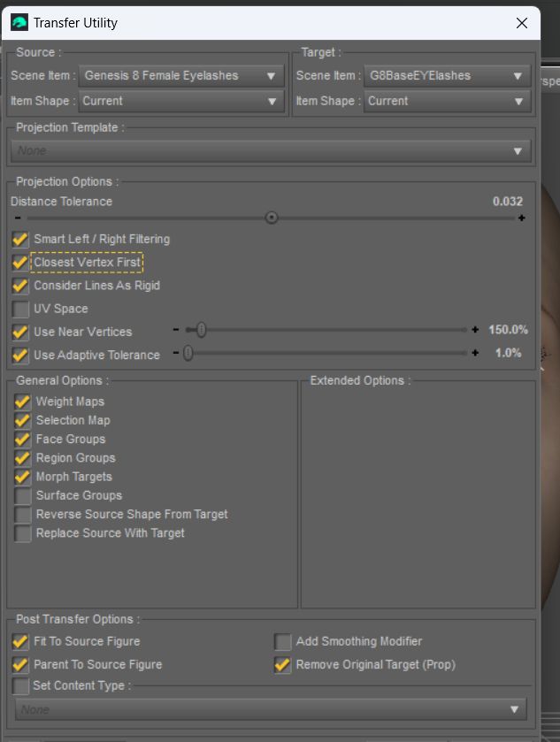The height and width of the screenshot is (742, 560).
Task: Enable Add Smoothing Modifier
Action: [x=282, y=642]
